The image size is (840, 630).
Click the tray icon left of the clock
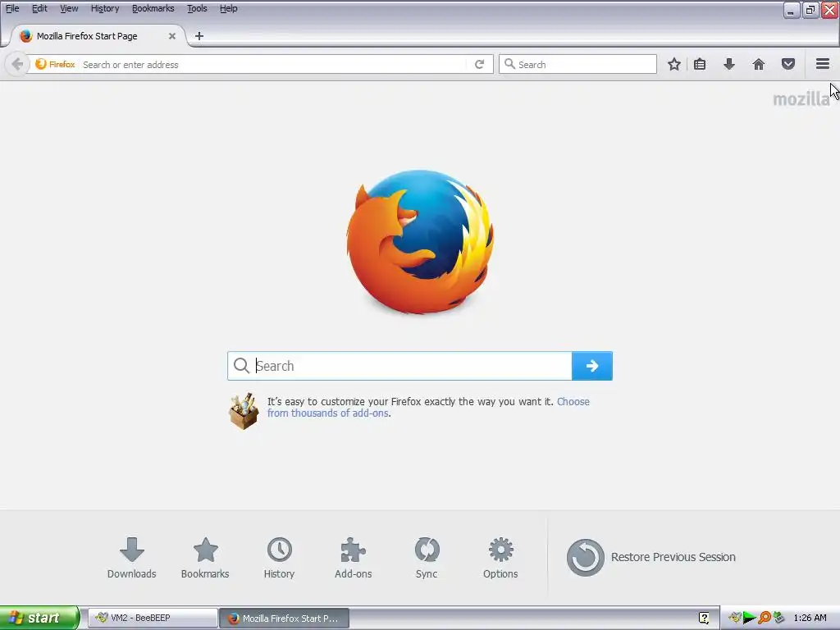pyautogui.click(x=779, y=618)
